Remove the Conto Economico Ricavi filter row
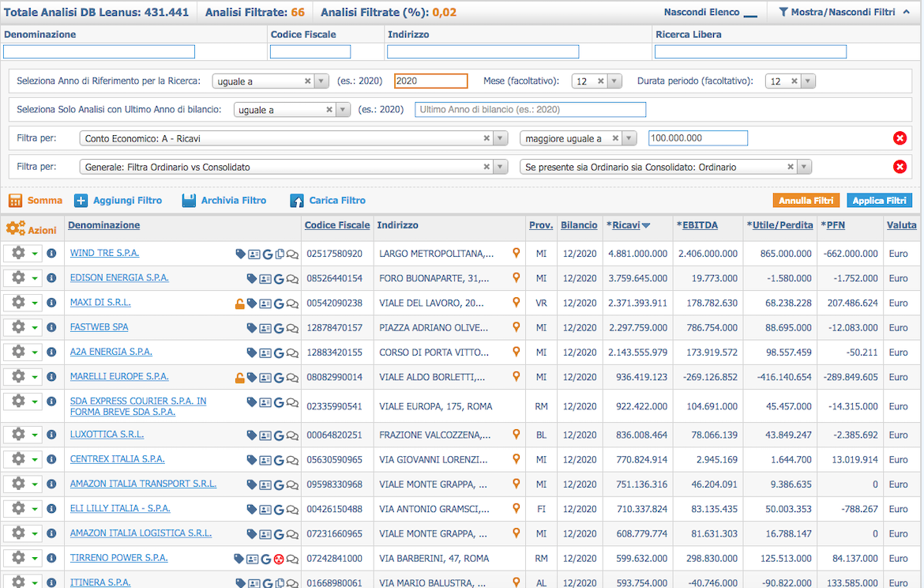924x588 pixels. click(900, 138)
